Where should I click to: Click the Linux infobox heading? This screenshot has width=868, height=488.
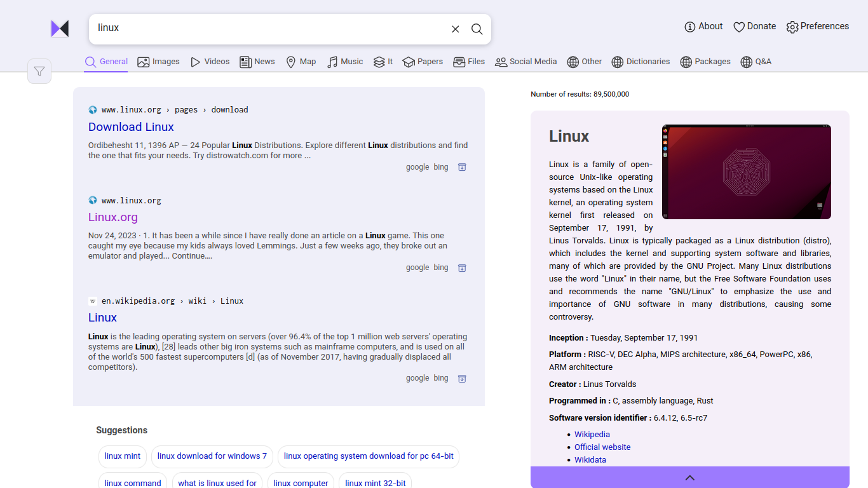[x=569, y=137]
